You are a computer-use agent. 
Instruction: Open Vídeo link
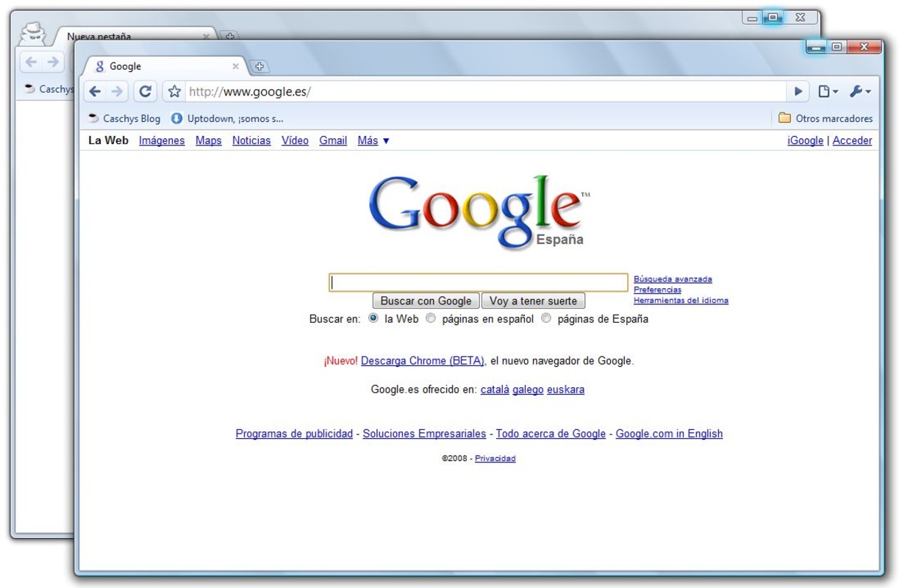click(295, 140)
